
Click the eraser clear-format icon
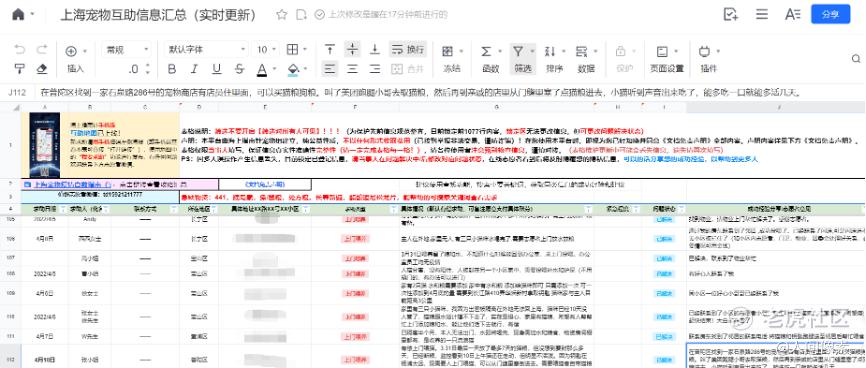pyautogui.click(x=41, y=69)
